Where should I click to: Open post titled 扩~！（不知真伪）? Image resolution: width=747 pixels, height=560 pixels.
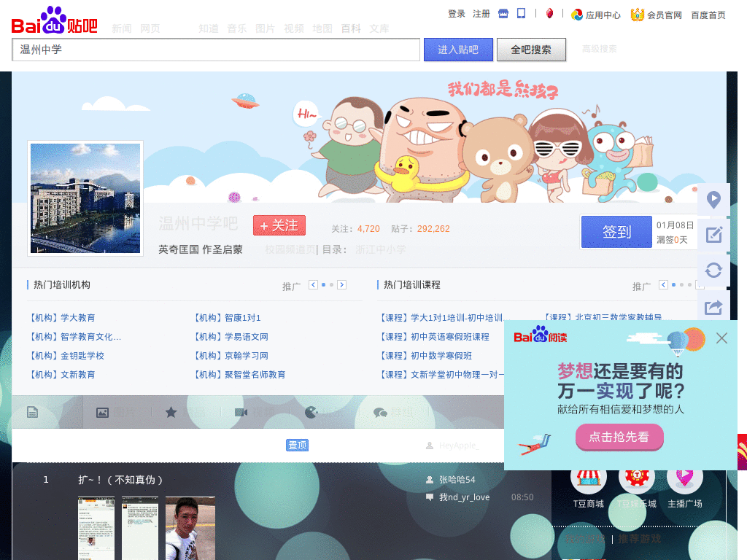[x=120, y=480]
